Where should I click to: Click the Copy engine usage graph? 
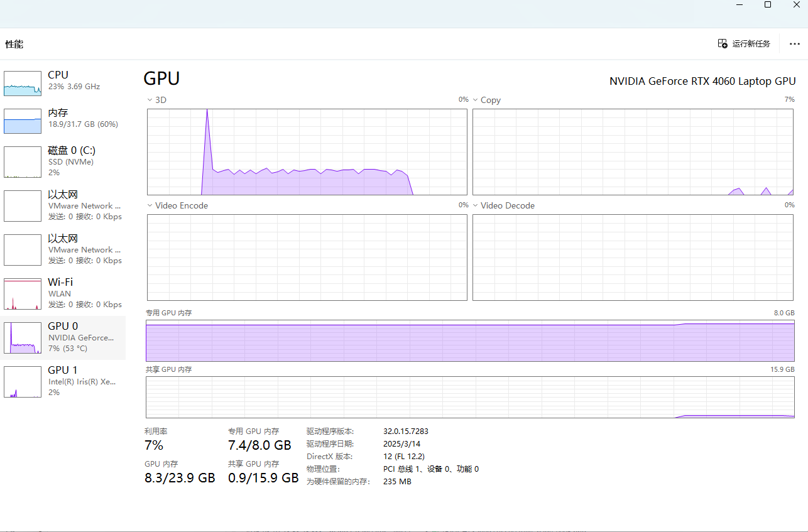pyautogui.click(x=633, y=152)
